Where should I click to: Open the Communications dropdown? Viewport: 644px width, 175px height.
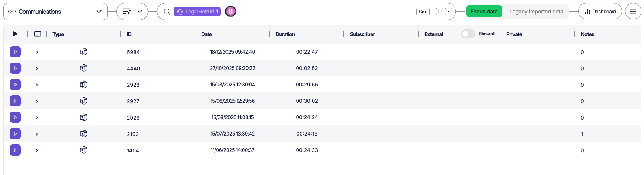click(x=55, y=12)
